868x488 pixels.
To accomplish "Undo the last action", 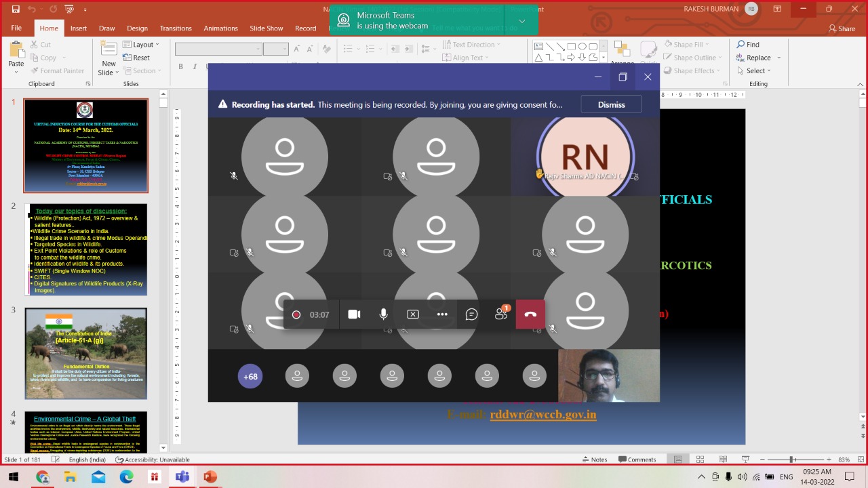I will point(33,9).
